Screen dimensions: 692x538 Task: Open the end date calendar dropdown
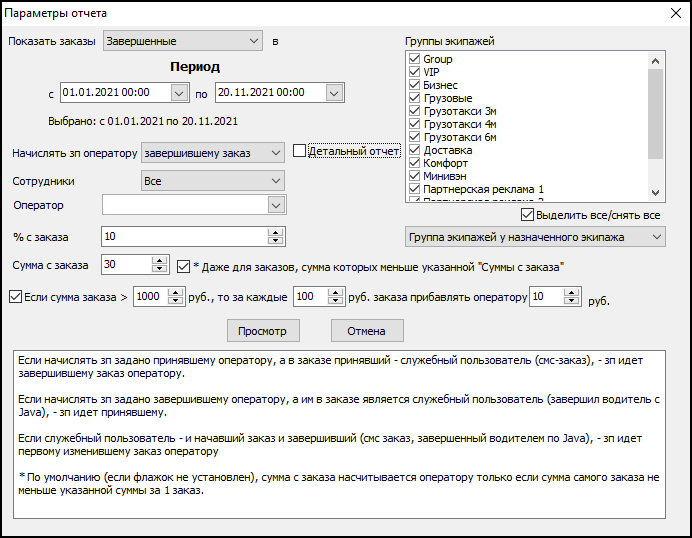tap(335, 92)
